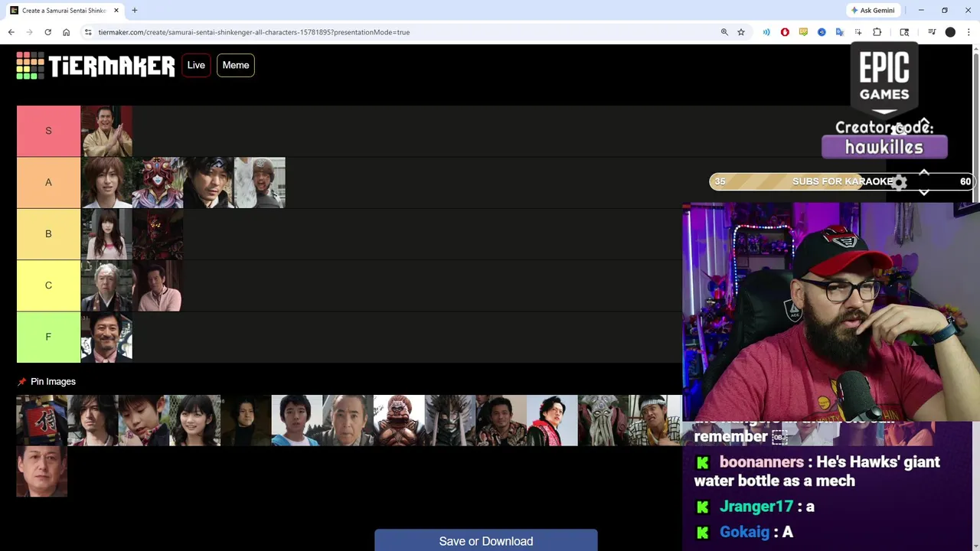
Task: Click the up chevron above karaoke bar
Action: tap(924, 173)
